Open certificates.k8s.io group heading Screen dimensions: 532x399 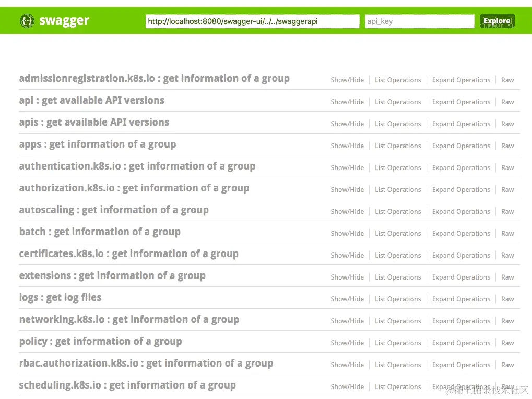click(129, 254)
